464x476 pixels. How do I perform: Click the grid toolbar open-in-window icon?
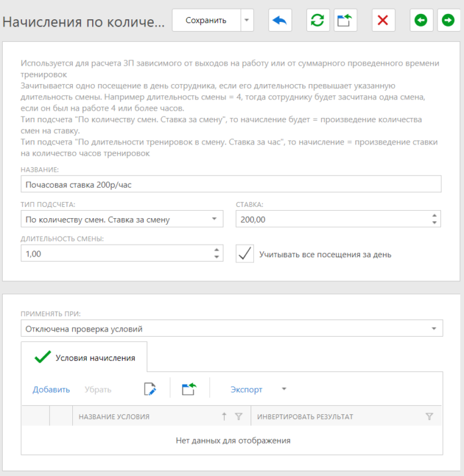(189, 389)
